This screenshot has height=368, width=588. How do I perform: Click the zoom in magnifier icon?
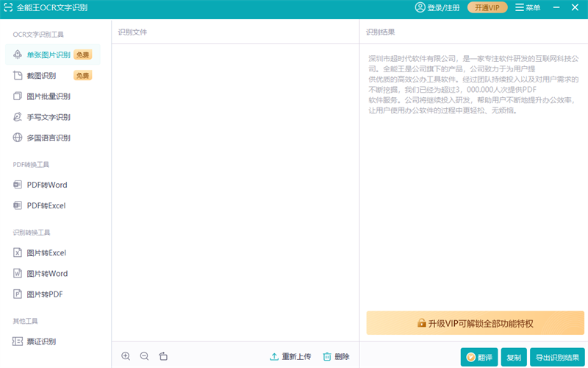(126, 356)
